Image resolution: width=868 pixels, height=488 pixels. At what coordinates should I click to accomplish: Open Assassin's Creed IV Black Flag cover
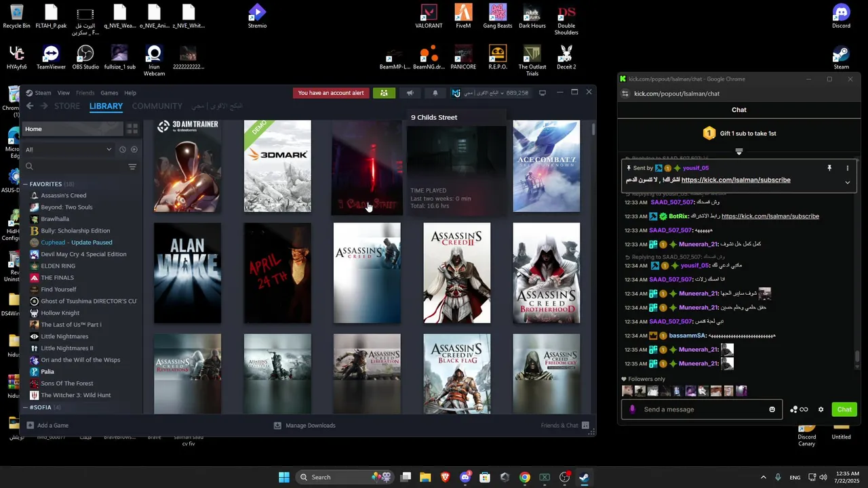[x=456, y=373]
